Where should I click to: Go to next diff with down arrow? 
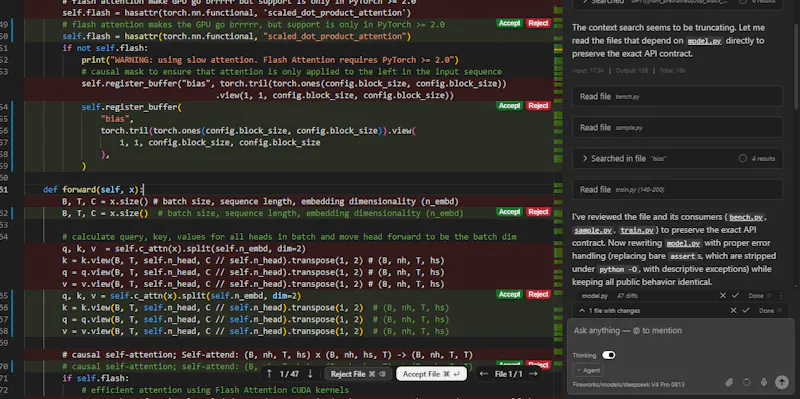[310, 374]
